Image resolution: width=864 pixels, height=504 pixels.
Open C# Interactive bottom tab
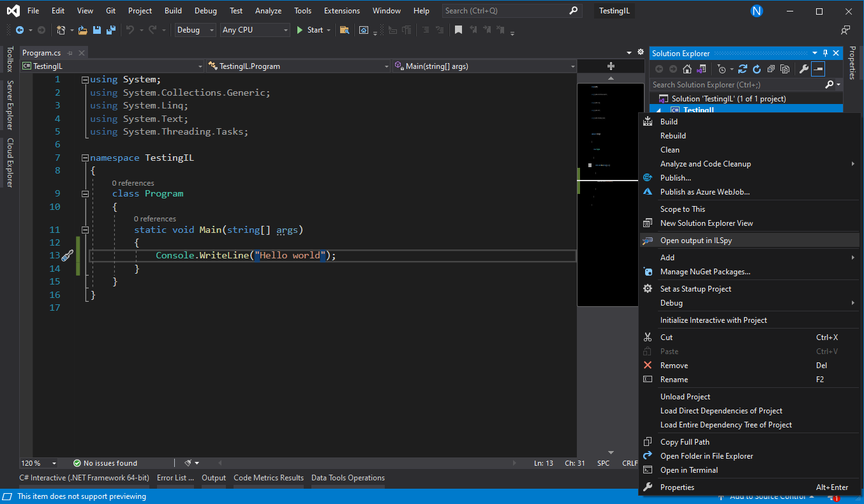click(x=84, y=478)
